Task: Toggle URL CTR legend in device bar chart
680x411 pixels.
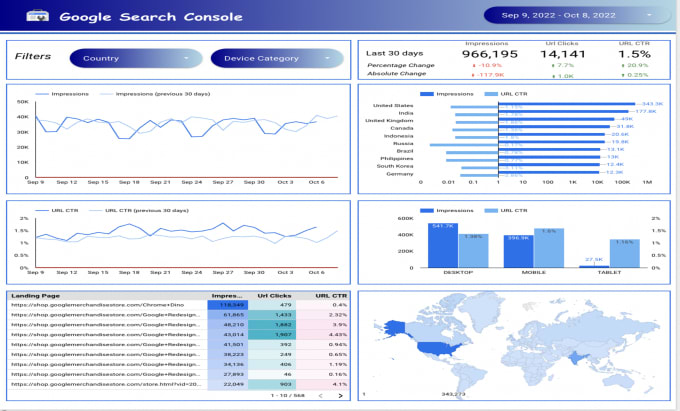Action: (506, 210)
